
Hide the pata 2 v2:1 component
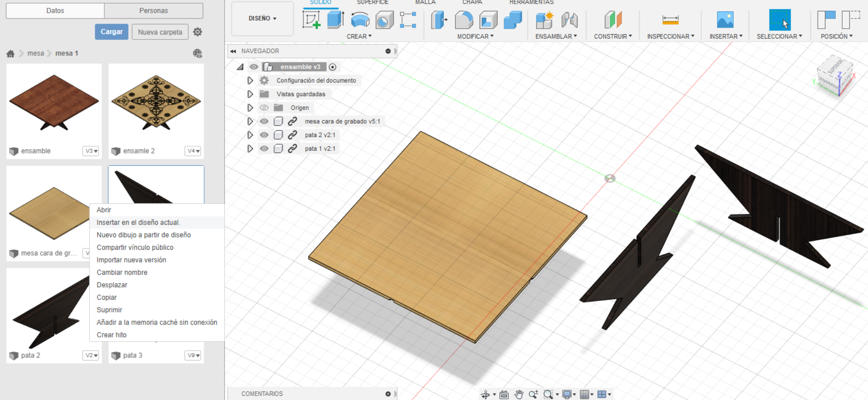(264, 135)
